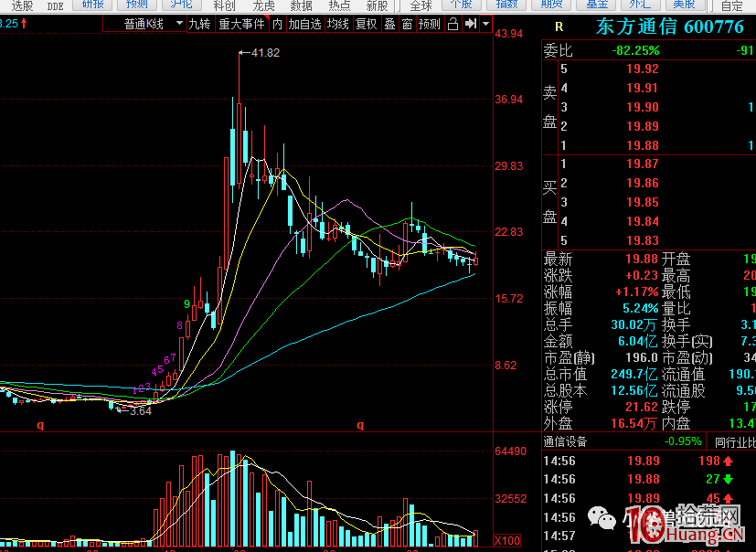Select buy level 3 price 19.85

click(643, 202)
